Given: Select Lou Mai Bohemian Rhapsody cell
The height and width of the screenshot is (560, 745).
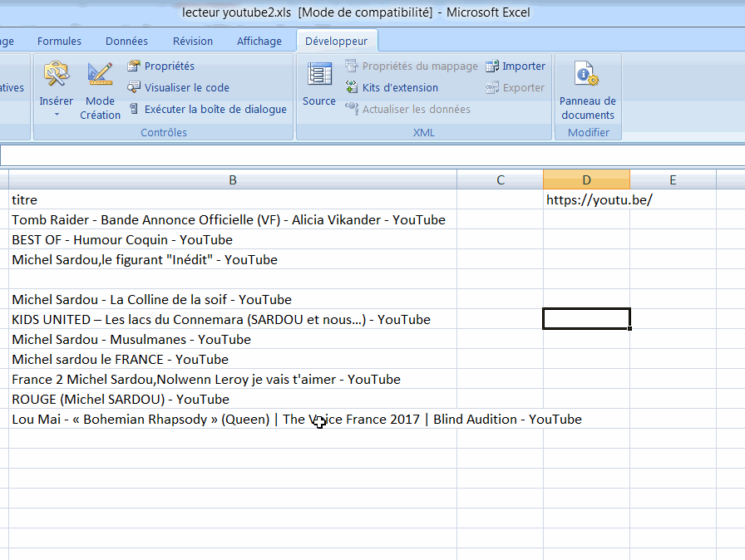Looking at the screenshot, I should click(233, 419).
